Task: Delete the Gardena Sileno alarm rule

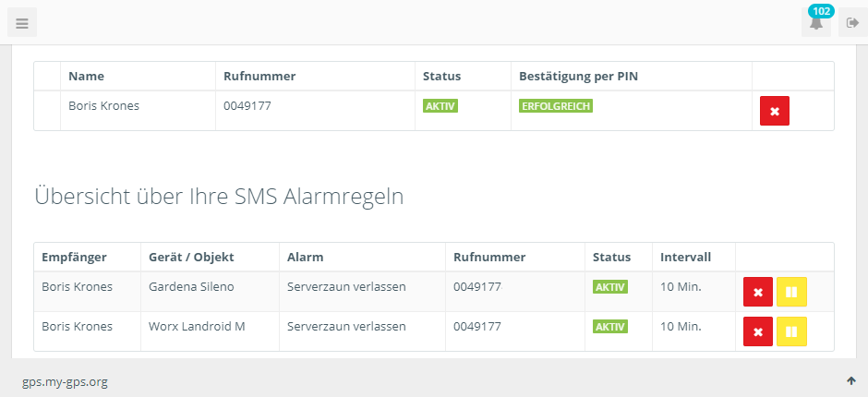Action: (758, 292)
